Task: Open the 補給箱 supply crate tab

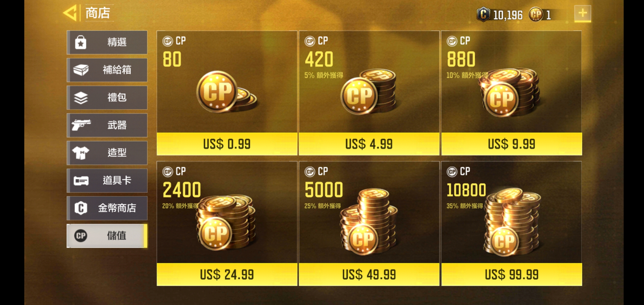Action: coord(107,70)
